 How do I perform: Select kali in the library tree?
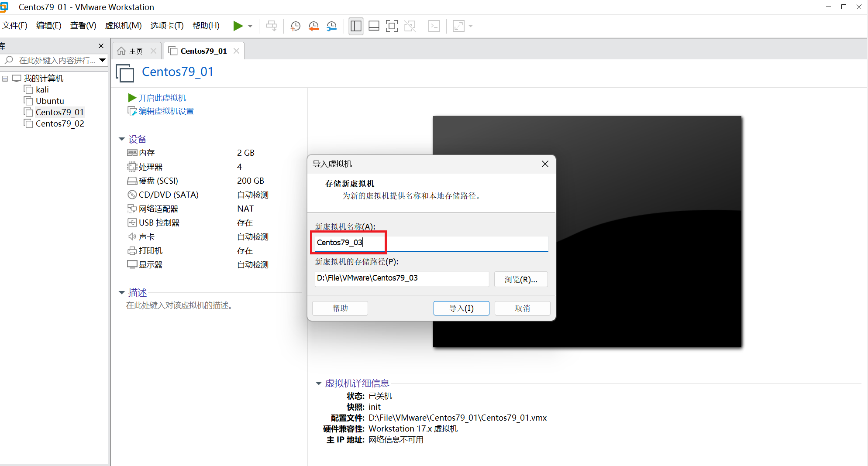tap(42, 89)
